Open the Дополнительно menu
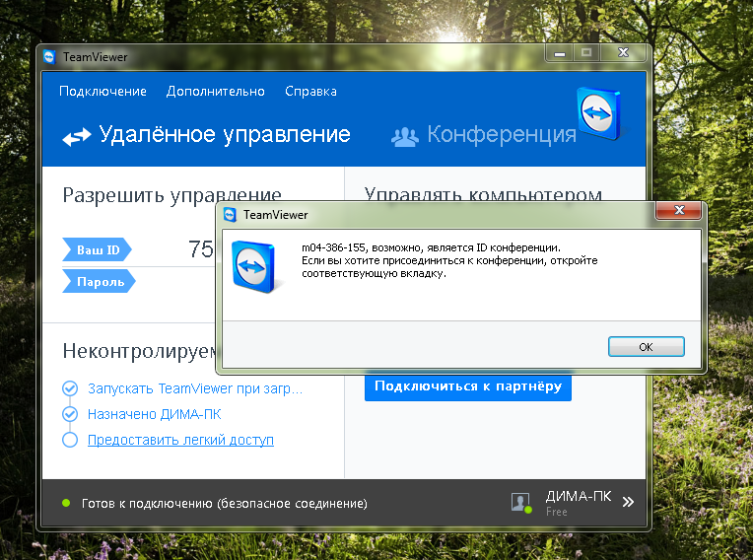The image size is (753, 560). (x=216, y=92)
